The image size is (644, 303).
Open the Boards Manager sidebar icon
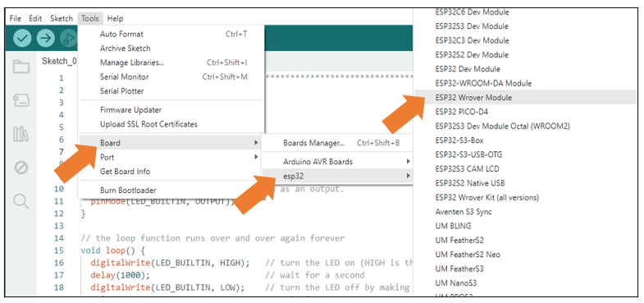pyautogui.click(x=21, y=100)
